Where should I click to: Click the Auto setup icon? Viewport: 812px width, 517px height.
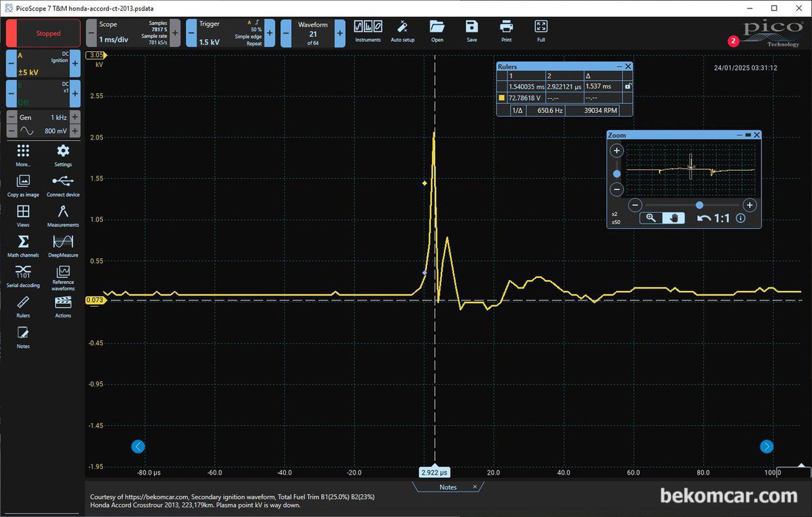[403, 32]
